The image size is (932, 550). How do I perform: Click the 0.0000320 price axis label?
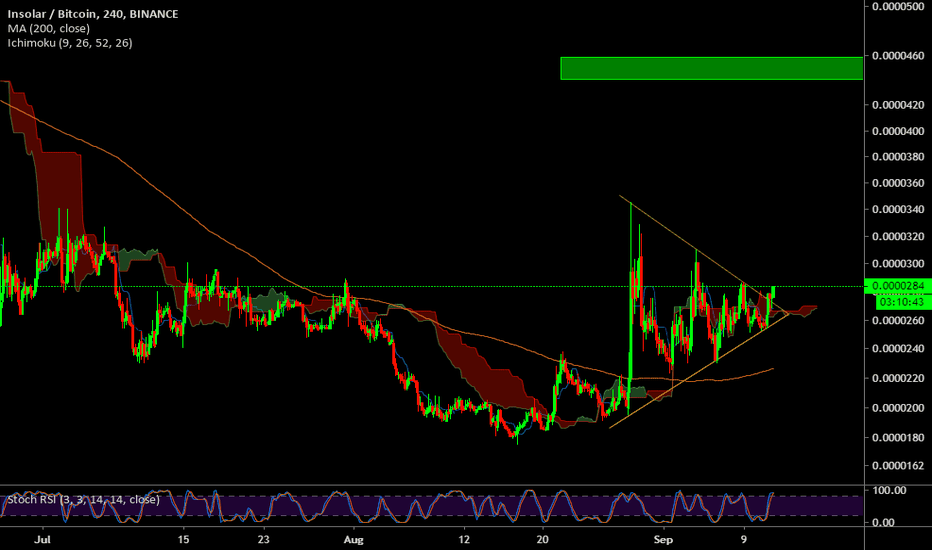tap(898, 237)
